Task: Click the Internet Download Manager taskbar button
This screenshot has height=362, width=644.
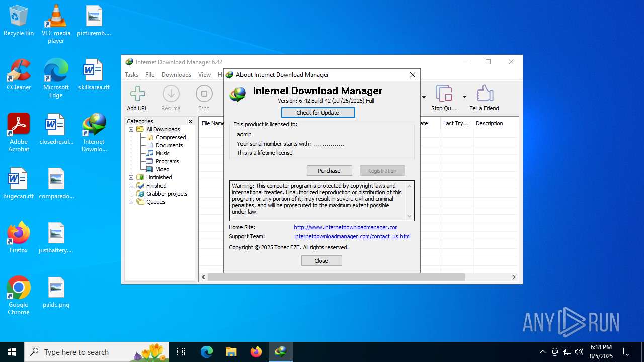Action: point(280,352)
